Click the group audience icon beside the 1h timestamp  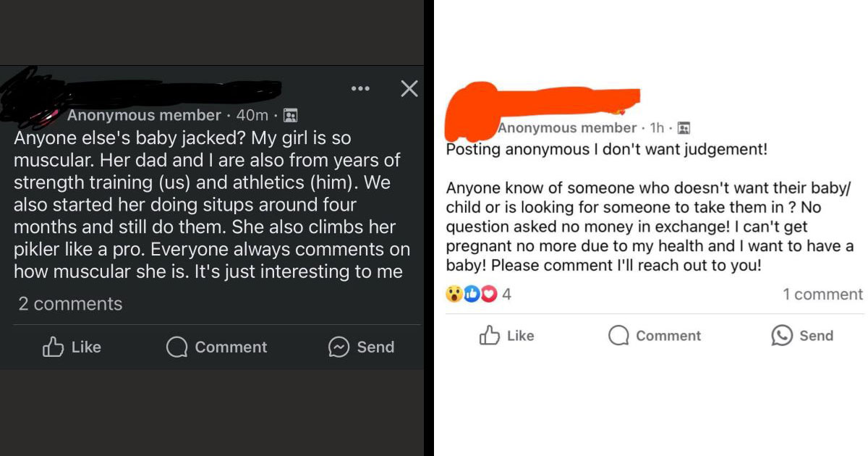click(684, 127)
